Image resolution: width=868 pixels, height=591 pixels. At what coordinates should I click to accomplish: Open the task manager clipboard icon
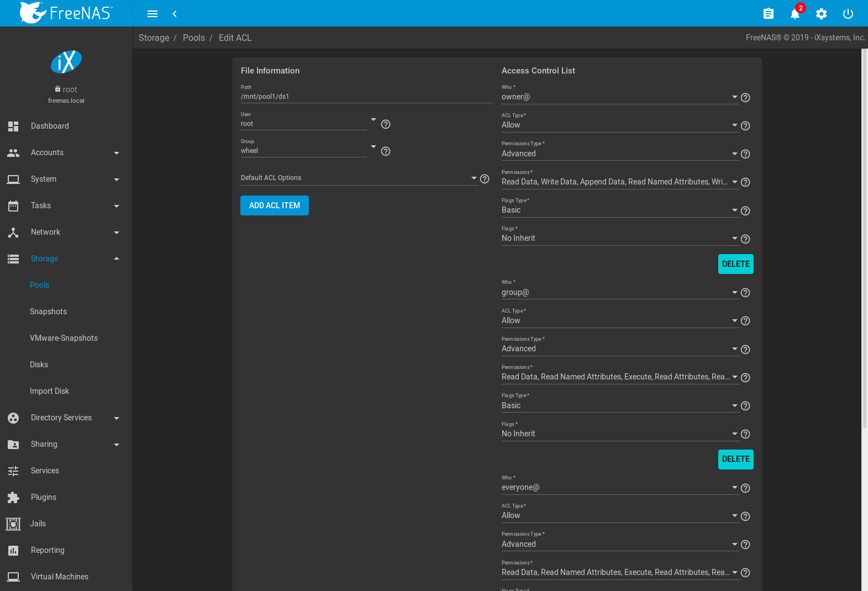tap(769, 14)
